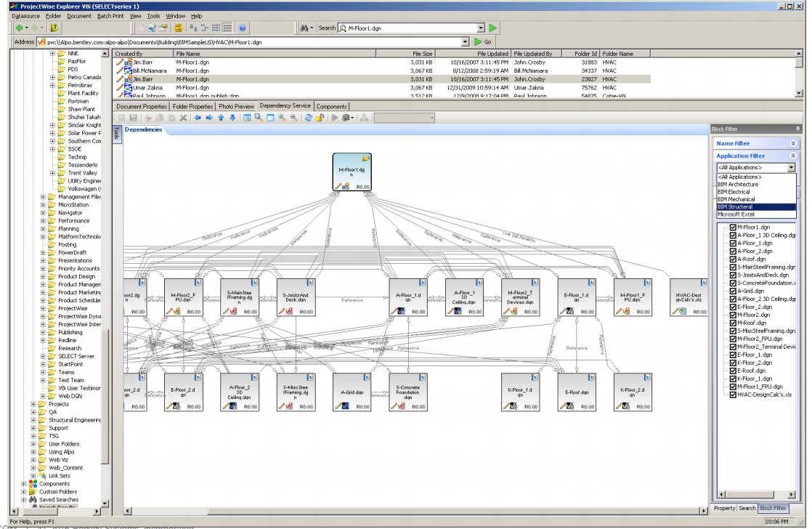Click the refresh dependencies icon
812x529 pixels.
click(308, 118)
